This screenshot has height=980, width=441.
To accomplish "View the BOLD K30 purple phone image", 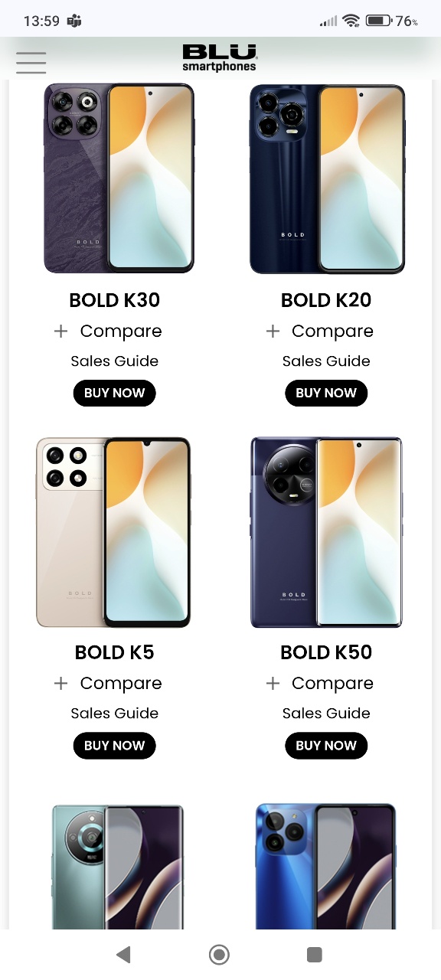I will click(x=119, y=178).
